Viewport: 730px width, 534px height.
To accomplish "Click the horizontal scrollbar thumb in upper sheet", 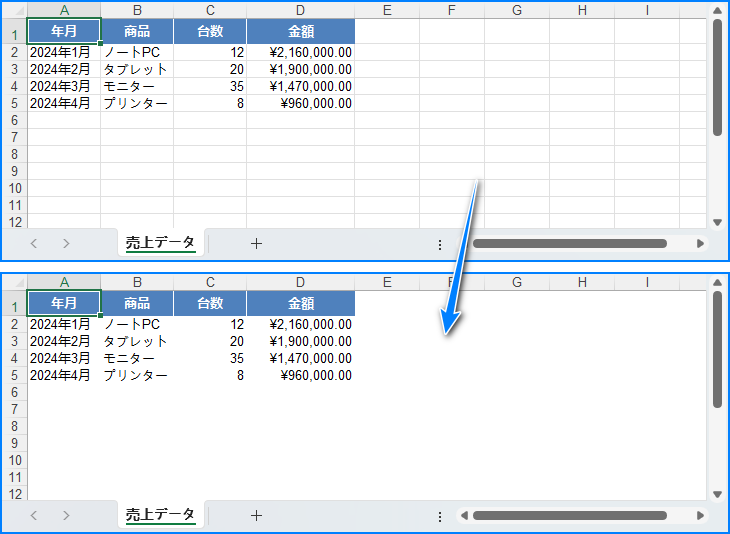I will coord(570,243).
